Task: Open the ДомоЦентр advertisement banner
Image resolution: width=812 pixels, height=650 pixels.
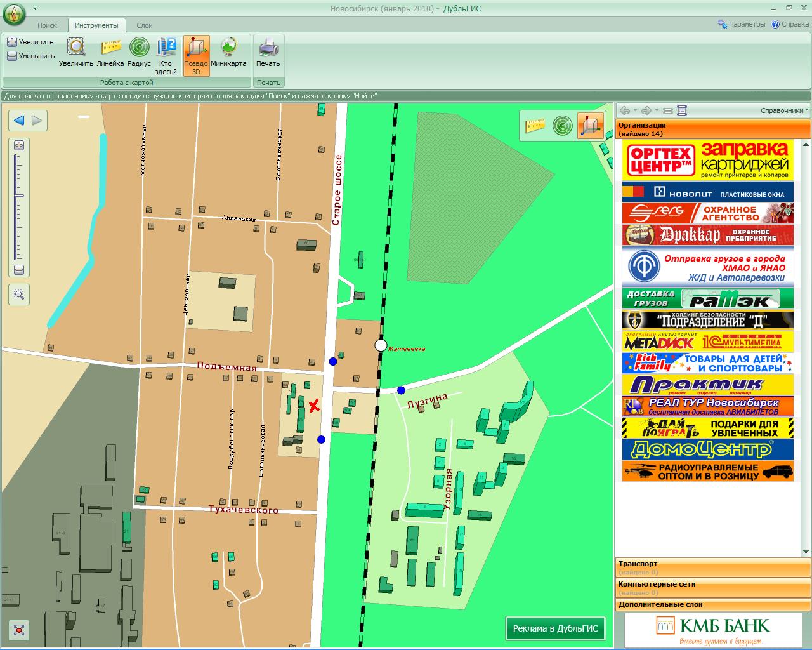Action: pyautogui.click(x=707, y=449)
